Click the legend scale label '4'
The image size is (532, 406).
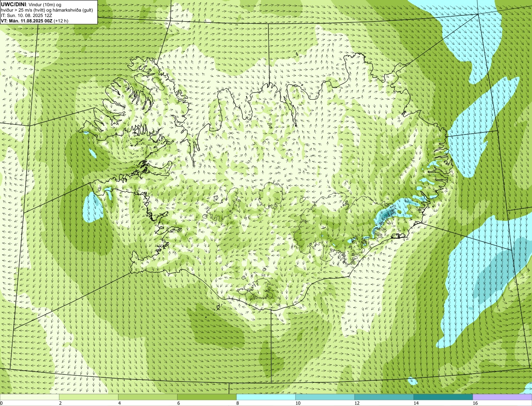point(119,403)
